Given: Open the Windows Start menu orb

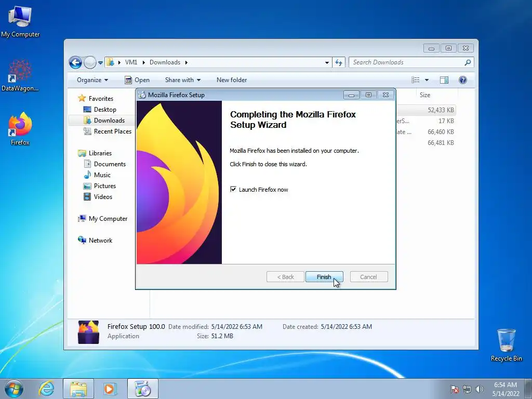Looking at the screenshot, I should pyautogui.click(x=14, y=389).
